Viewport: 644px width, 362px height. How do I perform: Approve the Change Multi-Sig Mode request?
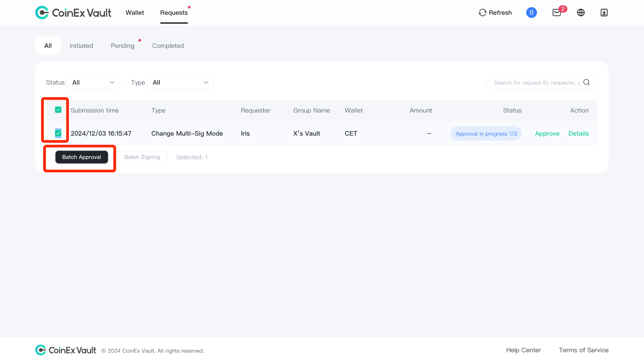pos(547,134)
